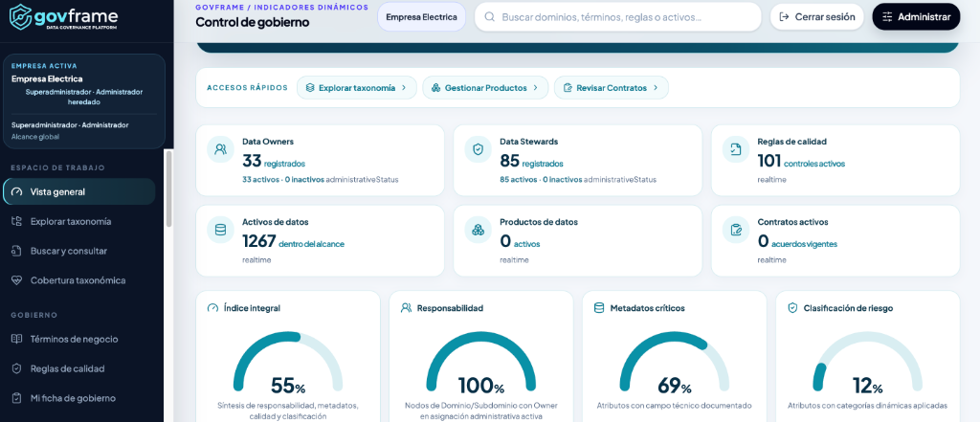Click the Metadatos críticos 69% gauge

(674, 364)
